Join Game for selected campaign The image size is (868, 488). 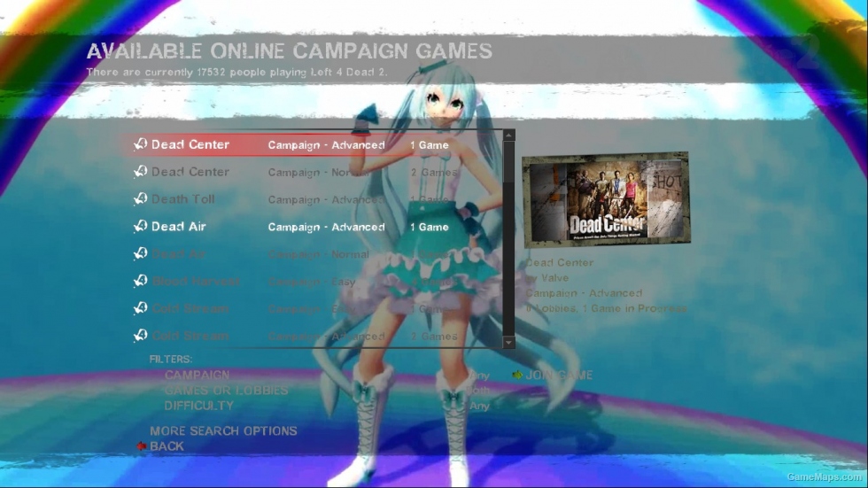(559, 376)
